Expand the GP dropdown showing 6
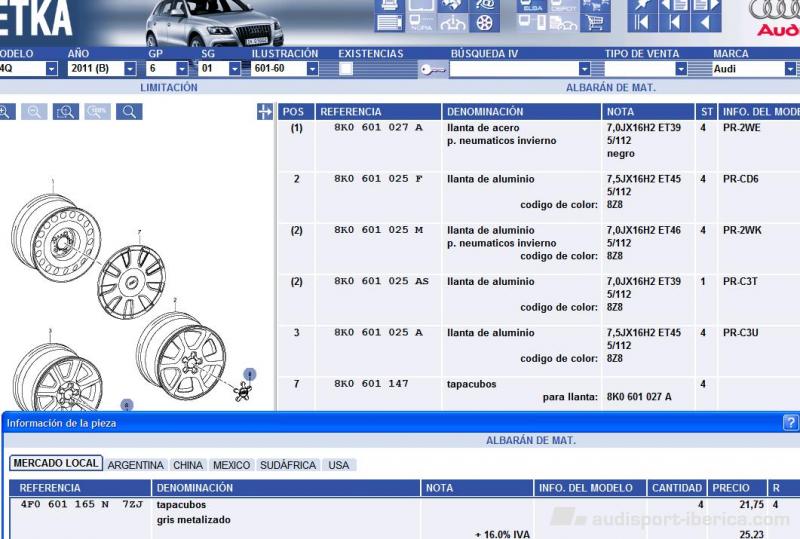This screenshot has height=539, width=800. [182, 68]
